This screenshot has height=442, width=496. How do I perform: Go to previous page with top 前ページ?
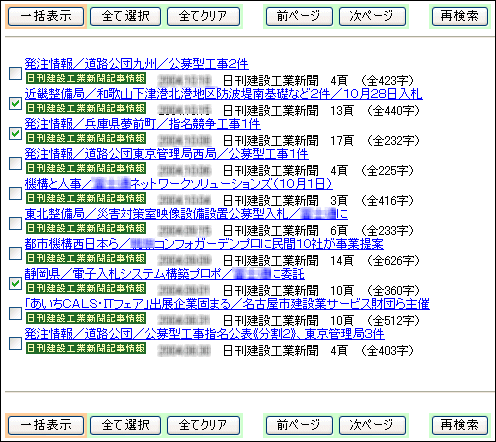pyautogui.click(x=299, y=16)
